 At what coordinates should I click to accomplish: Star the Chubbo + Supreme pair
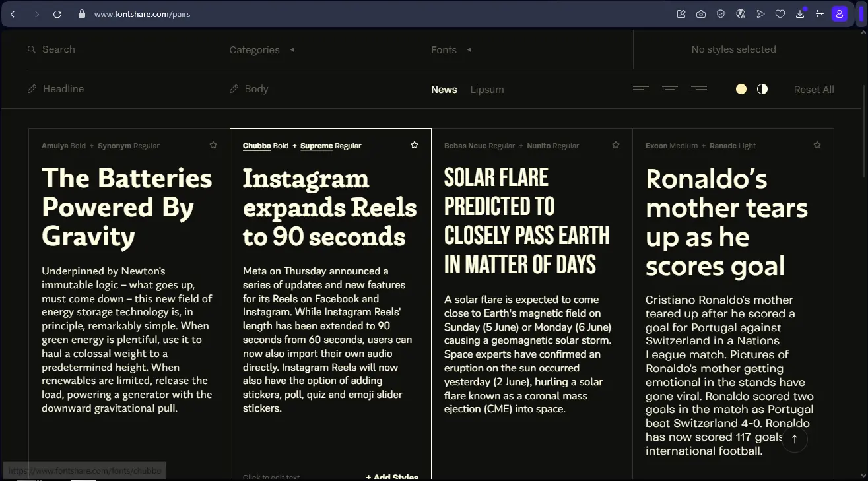click(415, 145)
